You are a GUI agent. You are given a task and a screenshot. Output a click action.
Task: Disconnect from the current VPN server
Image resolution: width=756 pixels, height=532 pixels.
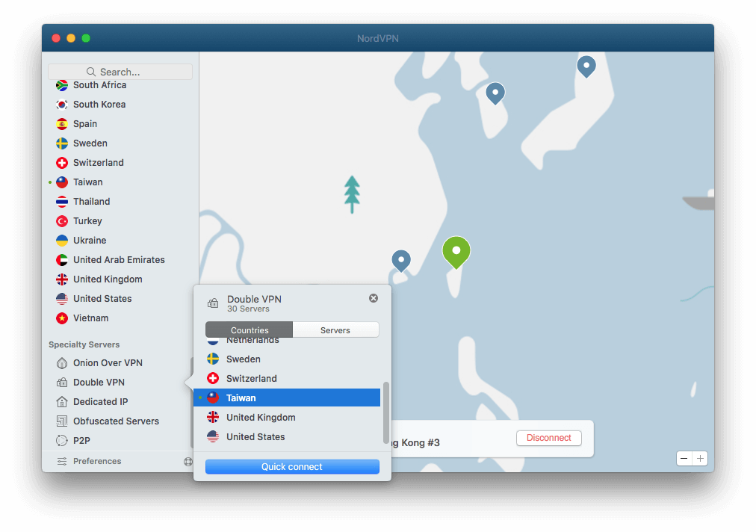[x=548, y=438]
